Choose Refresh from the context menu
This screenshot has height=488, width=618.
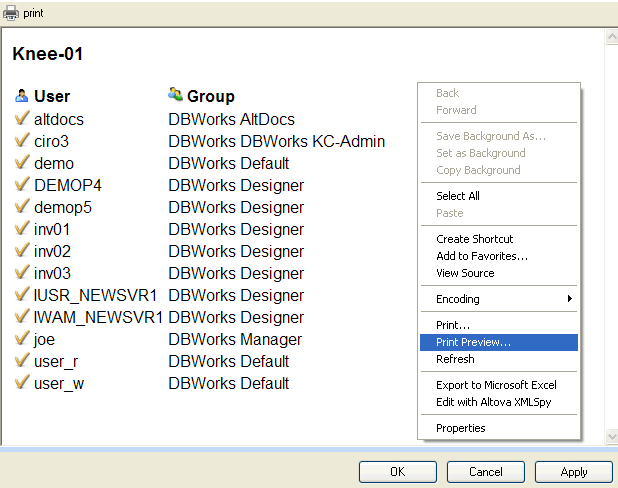499,359
